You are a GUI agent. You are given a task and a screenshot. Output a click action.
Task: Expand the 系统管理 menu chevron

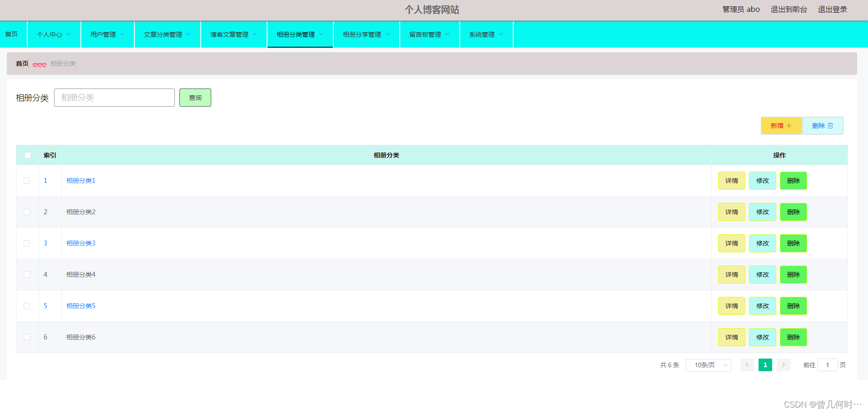click(x=501, y=34)
